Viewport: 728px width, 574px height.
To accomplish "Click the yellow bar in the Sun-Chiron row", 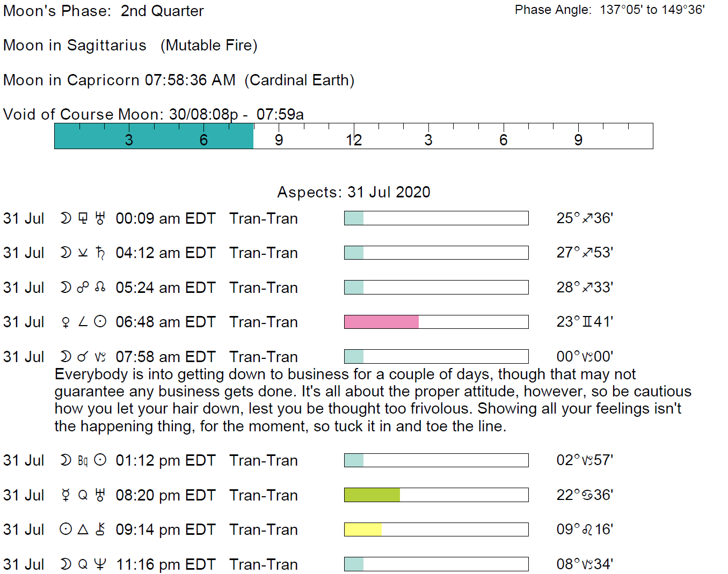I will [x=363, y=529].
